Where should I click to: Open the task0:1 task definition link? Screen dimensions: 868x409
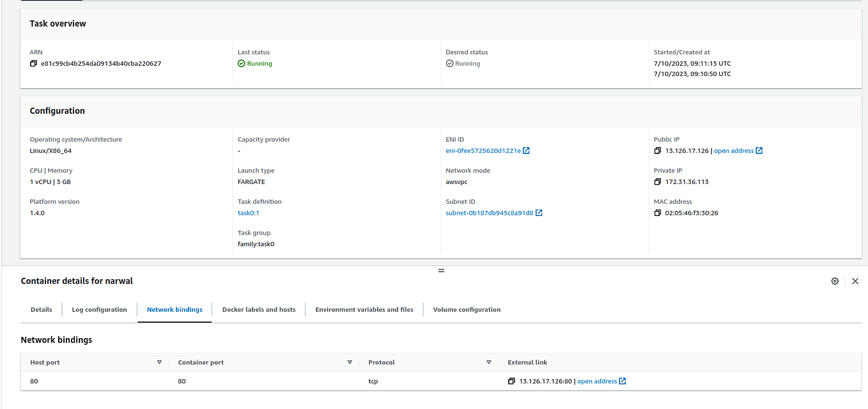pyautogui.click(x=248, y=212)
